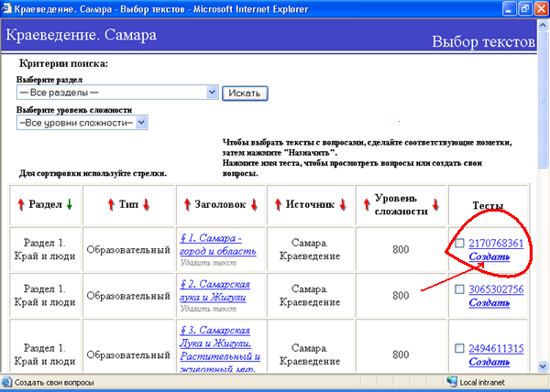This screenshot has height=392, width=550.
Task: Open test link 2494611315
Action: [496, 348]
